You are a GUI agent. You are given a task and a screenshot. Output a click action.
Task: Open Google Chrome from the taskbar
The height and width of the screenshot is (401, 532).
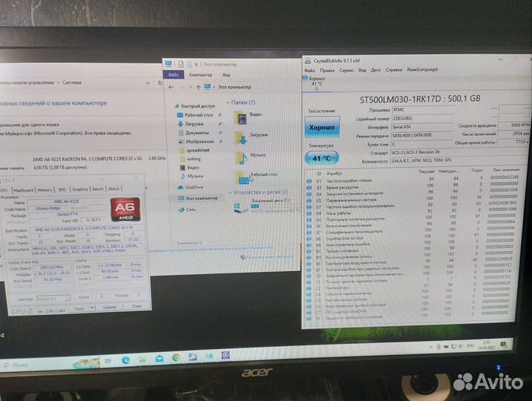tap(176, 357)
